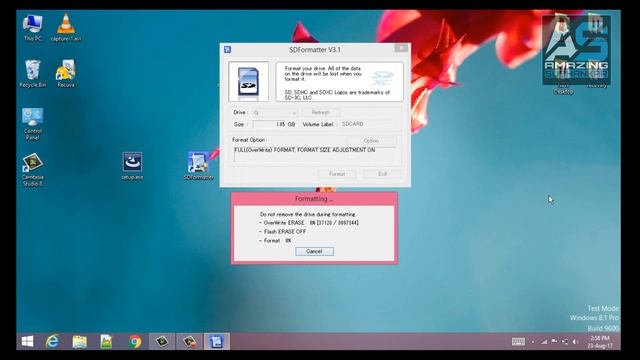The image size is (640, 360).
Task: Click "Do not remove the drive during formatting" text
Action: (307, 214)
